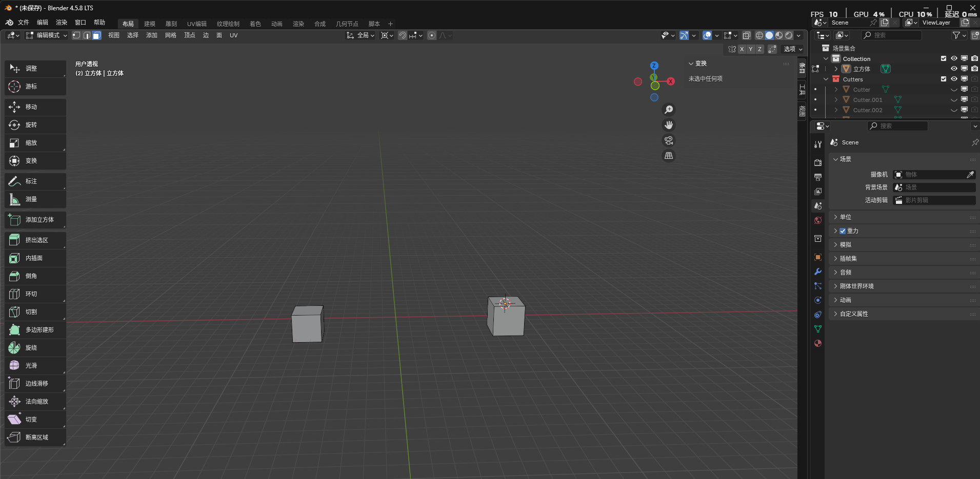Click the red X axis on navigation gizmo
Screen dimensions: 980x479
click(671, 81)
